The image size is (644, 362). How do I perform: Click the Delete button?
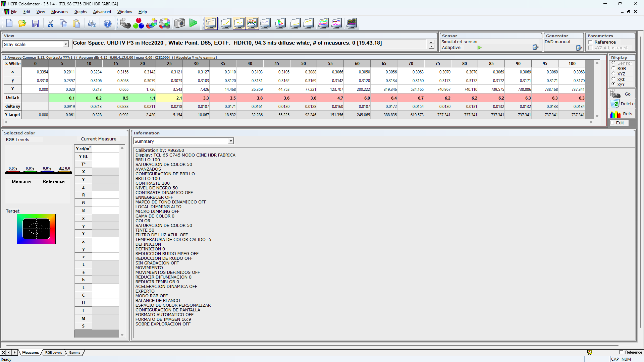click(622, 104)
